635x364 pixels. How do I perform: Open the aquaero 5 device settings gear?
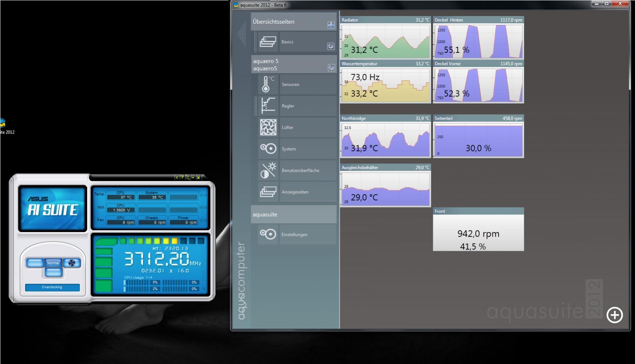click(x=331, y=68)
